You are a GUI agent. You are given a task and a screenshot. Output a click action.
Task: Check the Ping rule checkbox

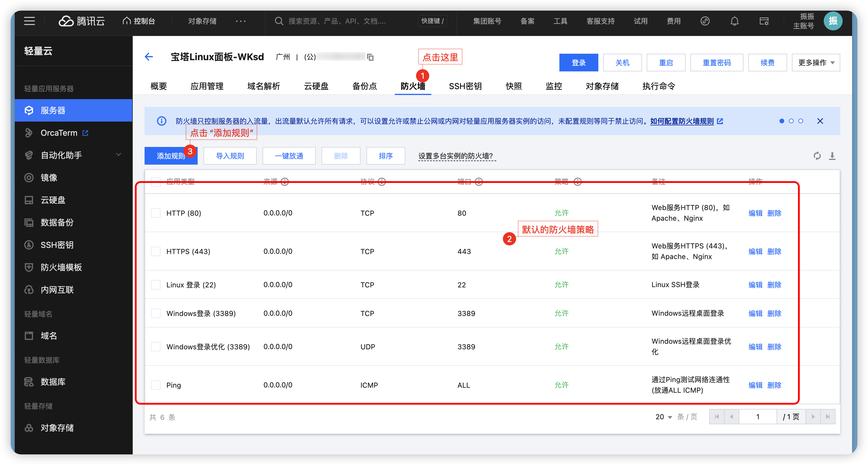pyautogui.click(x=156, y=385)
